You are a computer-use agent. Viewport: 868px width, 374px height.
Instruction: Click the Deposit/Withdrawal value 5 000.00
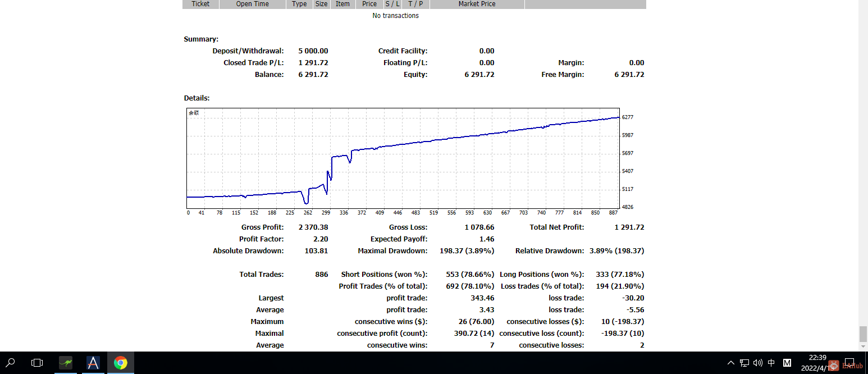click(x=313, y=51)
